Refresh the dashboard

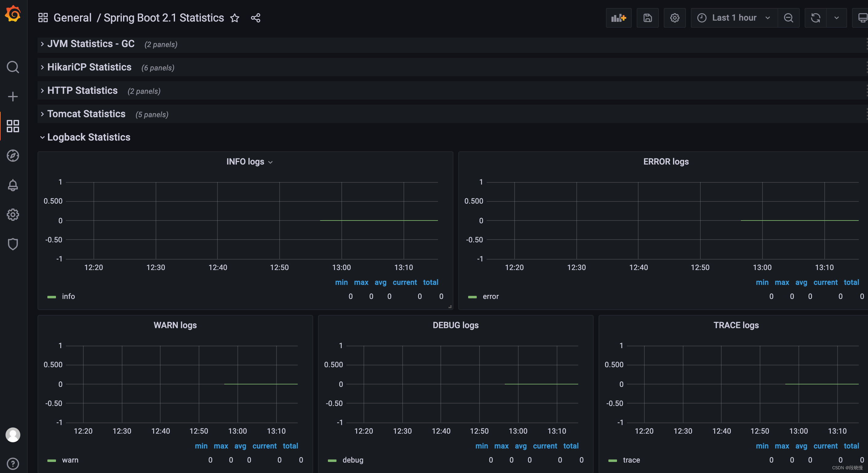click(815, 18)
